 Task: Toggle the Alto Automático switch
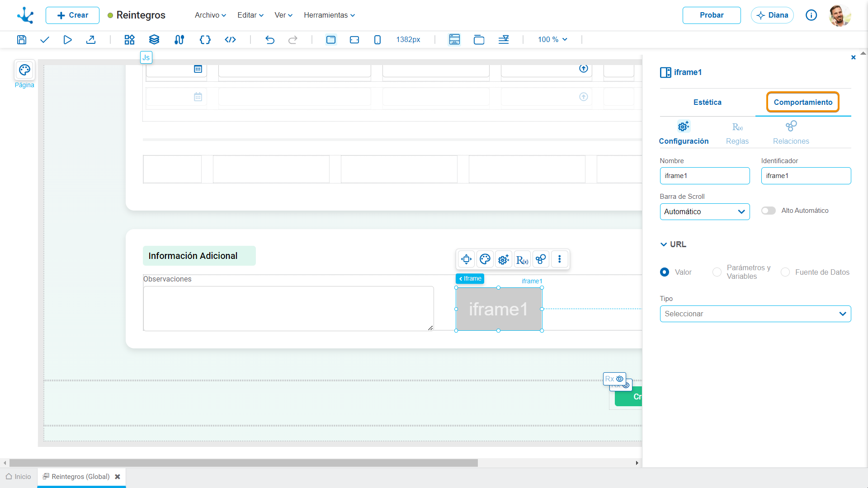click(x=769, y=211)
